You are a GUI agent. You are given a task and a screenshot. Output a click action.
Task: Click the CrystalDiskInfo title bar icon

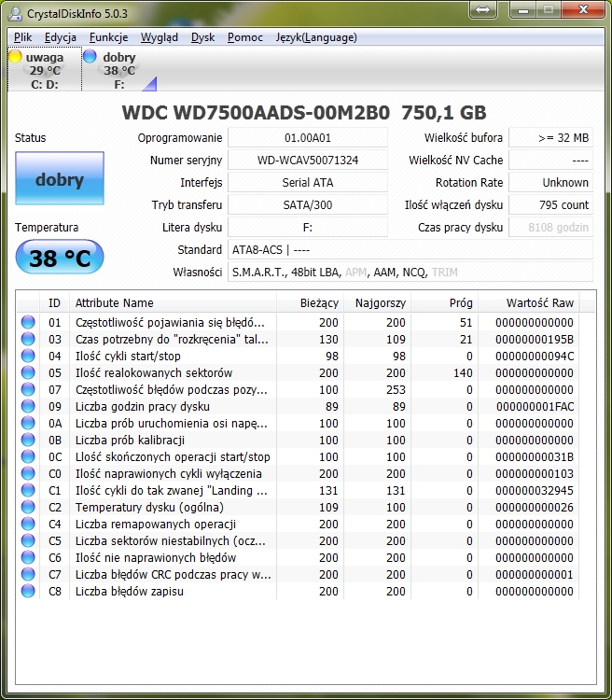click(x=15, y=13)
